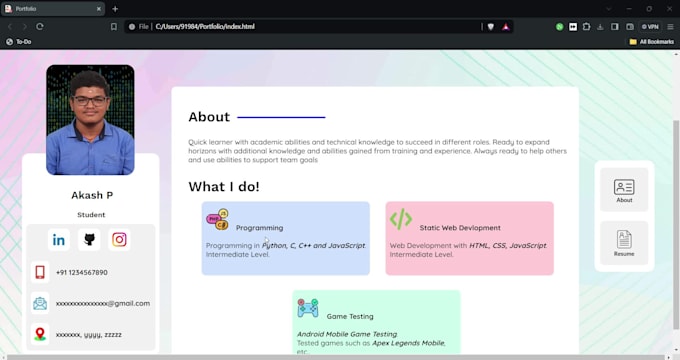Click the email envelope icon
This screenshot has height=360, width=680.
click(40, 303)
